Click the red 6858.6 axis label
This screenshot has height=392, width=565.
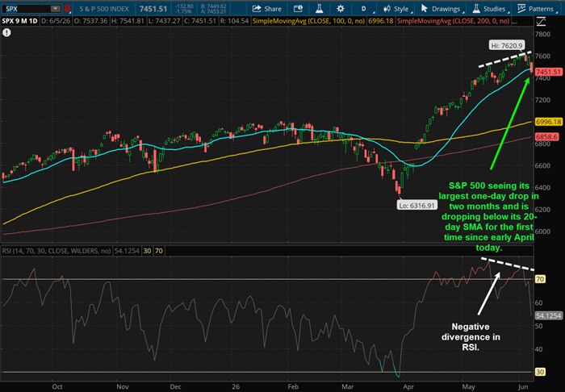[547, 137]
